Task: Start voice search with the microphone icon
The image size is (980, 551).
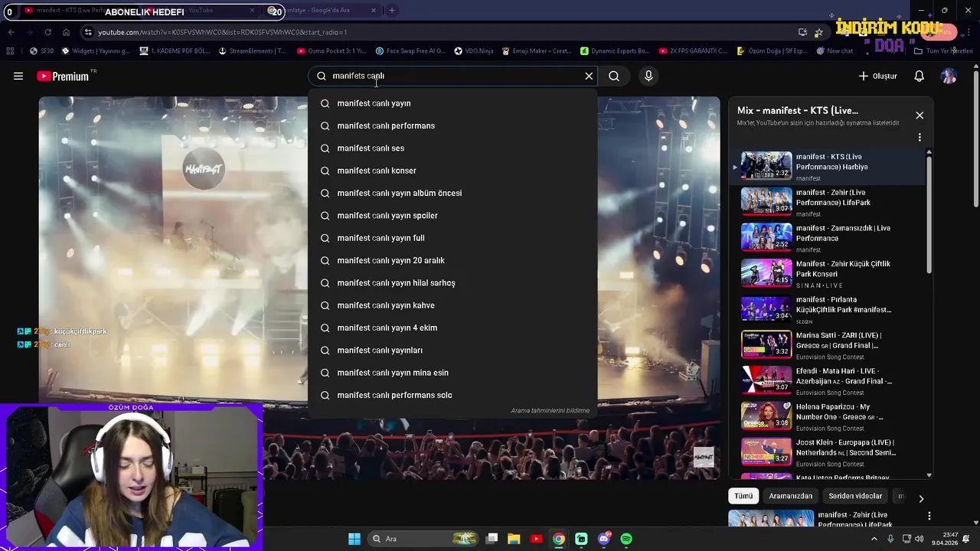Action: click(x=648, y=76)
